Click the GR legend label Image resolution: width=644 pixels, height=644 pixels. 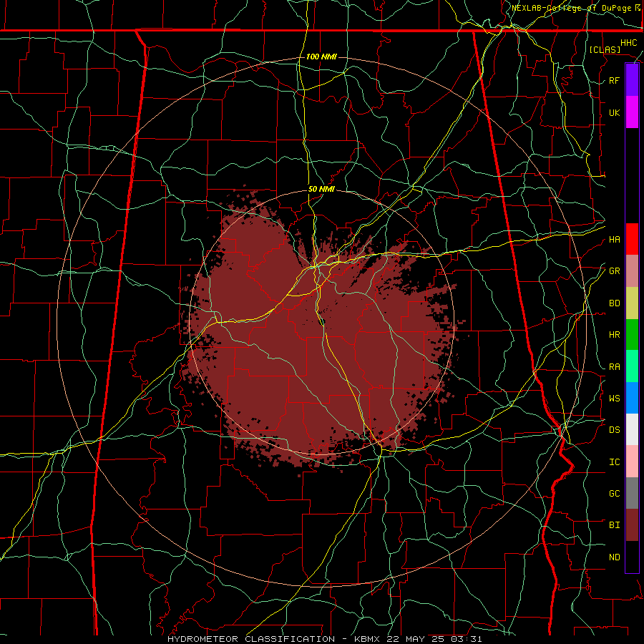tap(614, 271)
